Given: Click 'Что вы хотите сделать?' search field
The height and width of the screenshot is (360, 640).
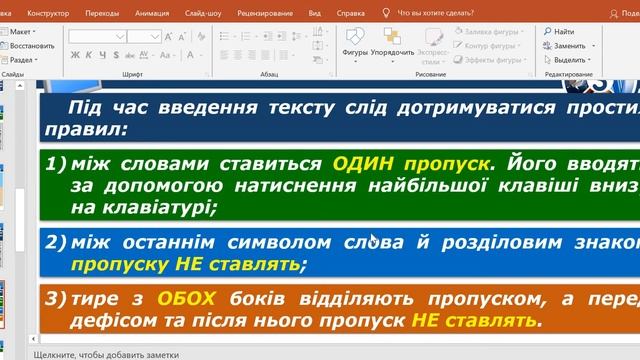Looking at the screenshot, I should point(436,13).
